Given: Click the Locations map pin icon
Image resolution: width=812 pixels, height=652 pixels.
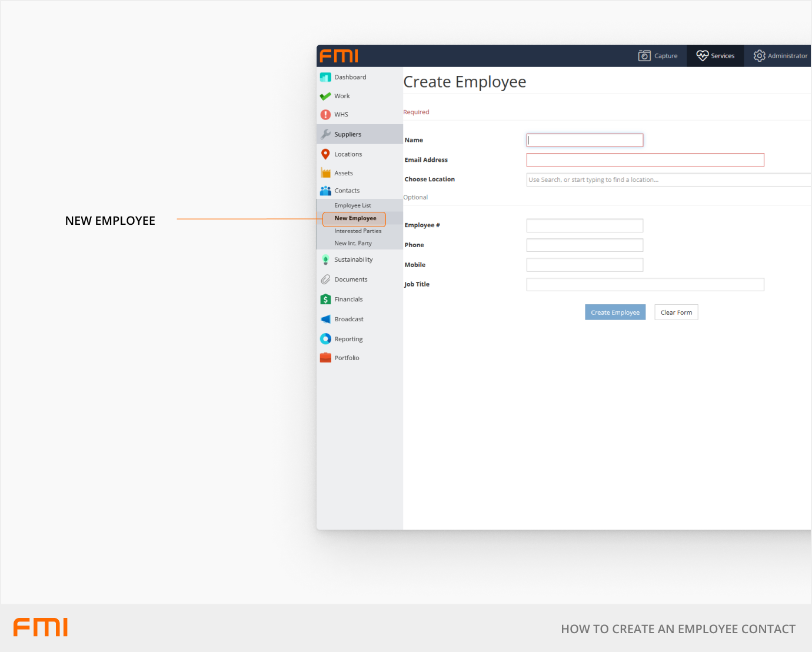Looking at the screenshot, I should [325, 154].
